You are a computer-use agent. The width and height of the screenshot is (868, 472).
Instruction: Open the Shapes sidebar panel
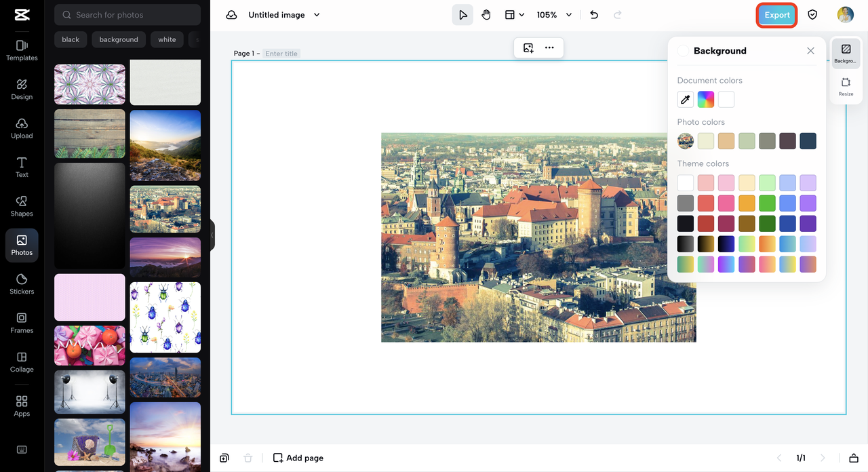(22, 206)
